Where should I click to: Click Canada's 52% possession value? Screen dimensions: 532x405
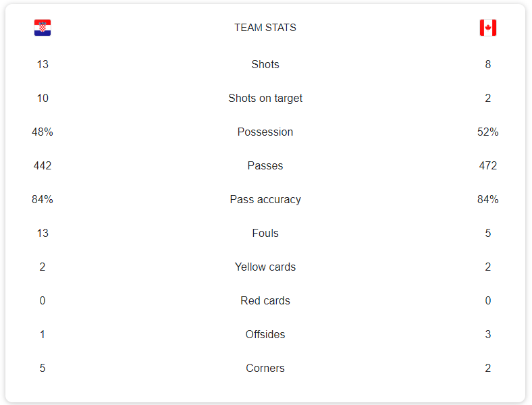point(488,132)
